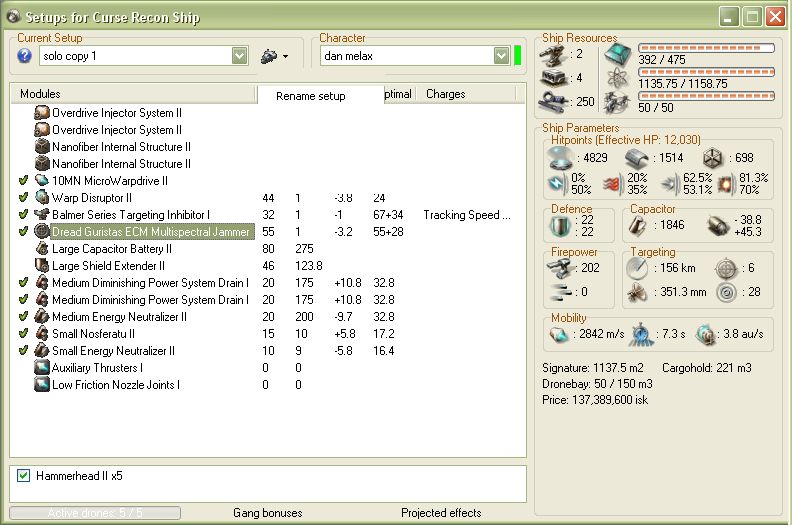
Task: Open Projected effects
Action: click(441, 513)
